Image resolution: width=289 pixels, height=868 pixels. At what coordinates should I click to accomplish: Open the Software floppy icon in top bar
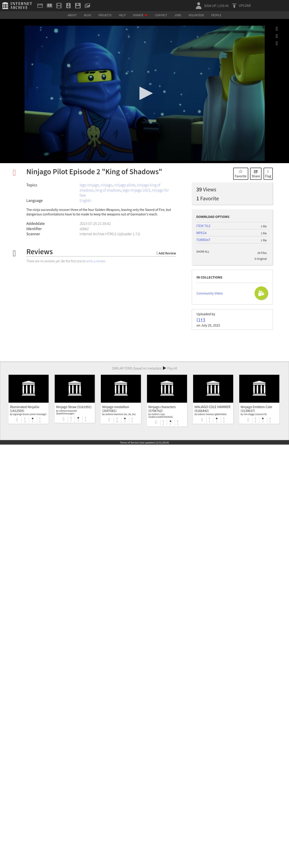pos(78,6)
